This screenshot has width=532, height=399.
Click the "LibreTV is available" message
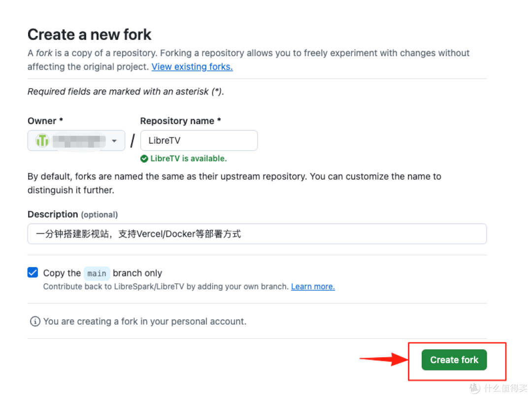(188, 159)
